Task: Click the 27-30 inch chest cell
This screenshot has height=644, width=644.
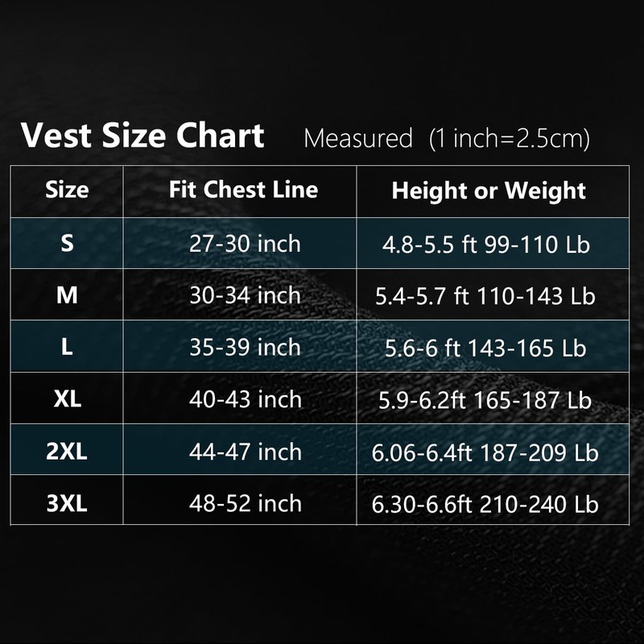Action: coord(245,243)
